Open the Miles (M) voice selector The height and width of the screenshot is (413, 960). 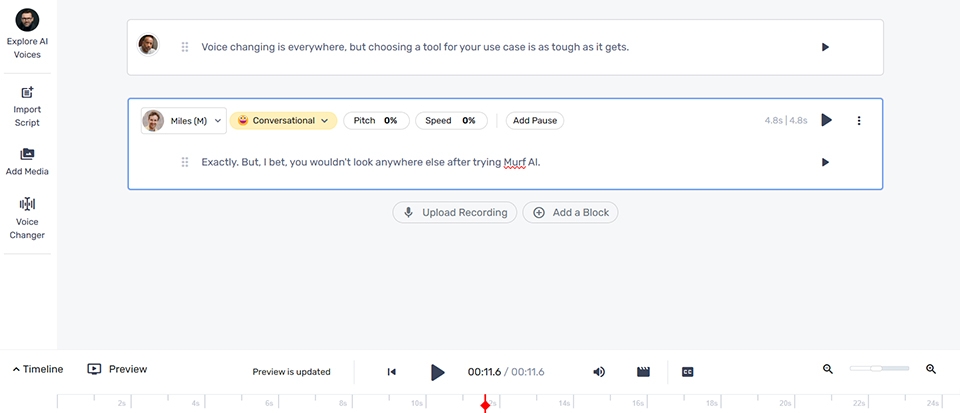[x=184, y=121]
